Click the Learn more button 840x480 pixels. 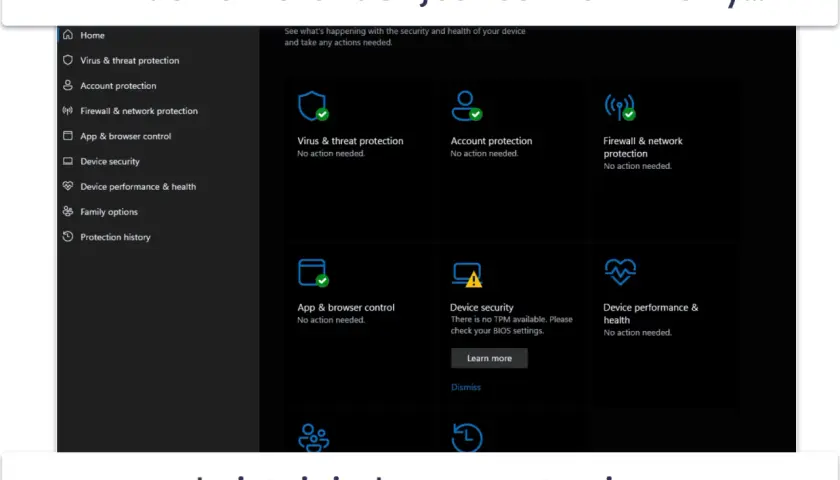[x=489, y=358]
